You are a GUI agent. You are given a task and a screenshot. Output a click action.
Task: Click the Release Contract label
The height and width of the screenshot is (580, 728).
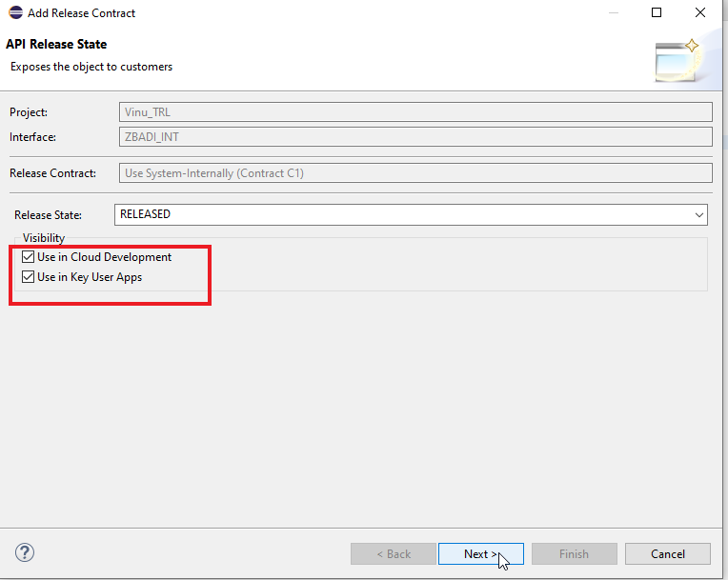pos(52,173)
